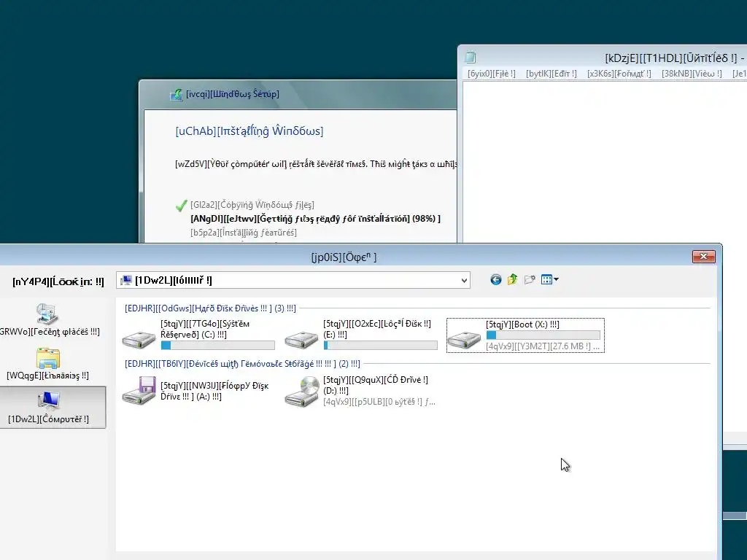Select Floppy Disk Drive (A:)
This screenshot has height=560, width=747.
[x=196, y=391]
